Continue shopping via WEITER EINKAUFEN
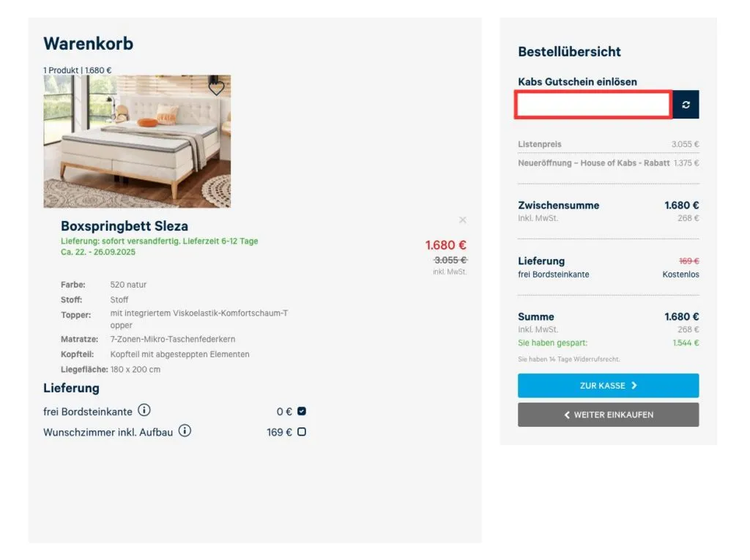The width and height of the screenshot is (750, 560). tap(608, 414)
